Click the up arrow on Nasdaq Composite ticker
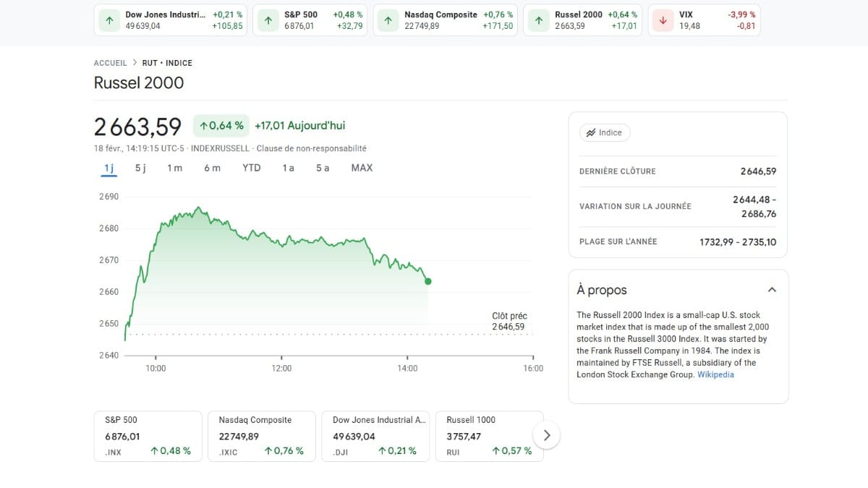868x488 pixels. pos(388,20)
